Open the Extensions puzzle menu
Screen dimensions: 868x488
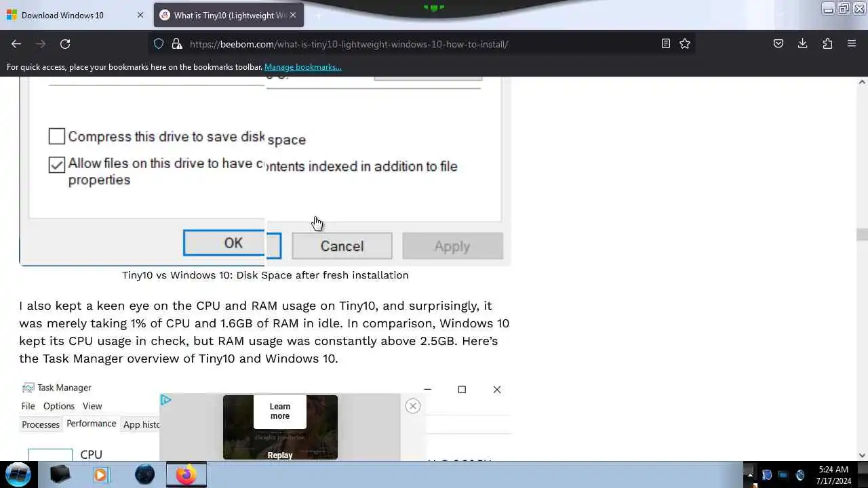tap(827, 43)
